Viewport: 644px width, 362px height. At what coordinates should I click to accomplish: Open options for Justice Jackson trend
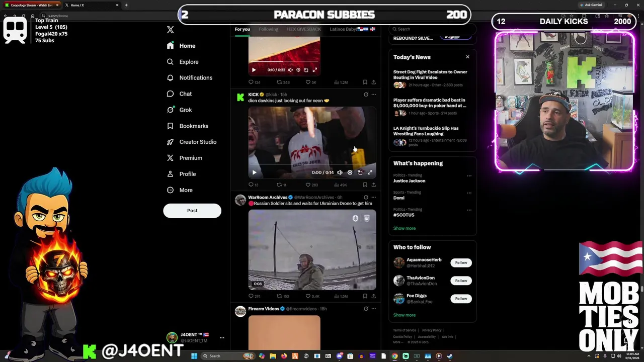(469, 176)
